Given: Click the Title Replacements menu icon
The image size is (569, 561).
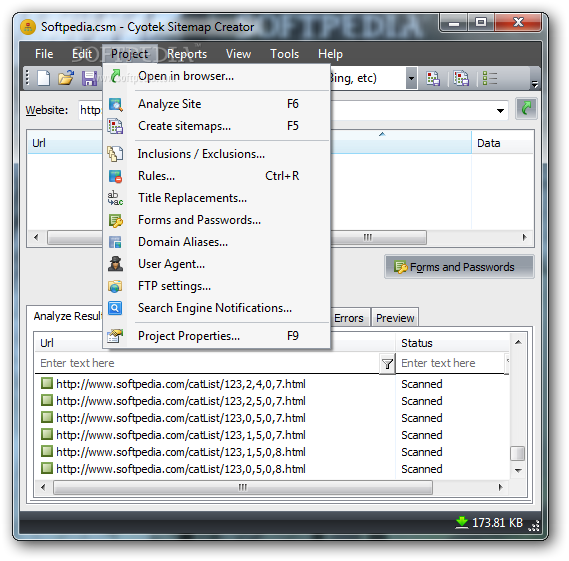Looking at the screenshot, I should 115,198.
